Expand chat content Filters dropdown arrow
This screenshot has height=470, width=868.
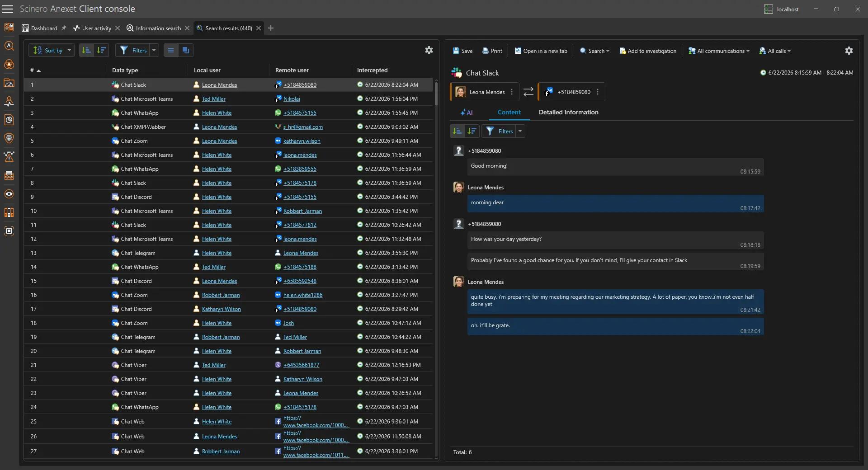pos(520,131)
